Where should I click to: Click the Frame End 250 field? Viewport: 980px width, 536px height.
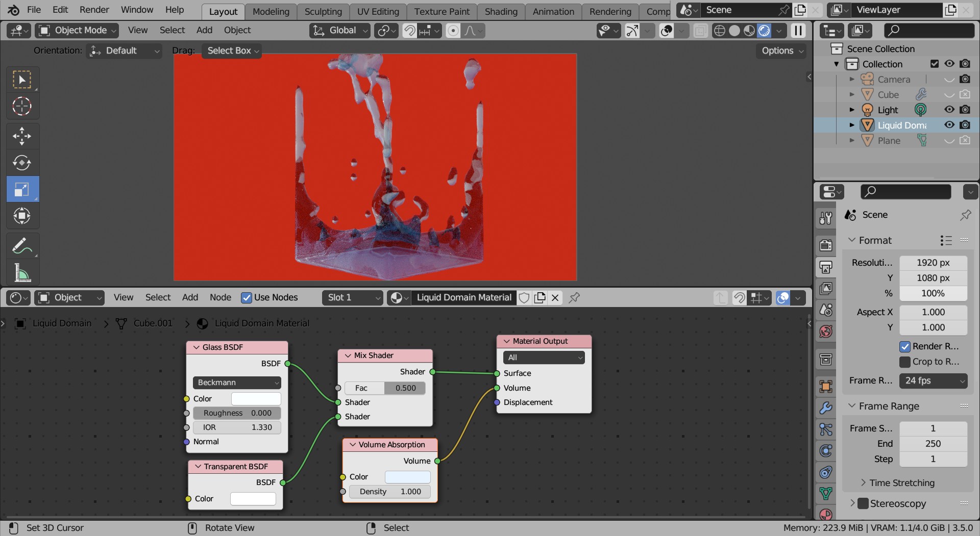pos(933,444)
